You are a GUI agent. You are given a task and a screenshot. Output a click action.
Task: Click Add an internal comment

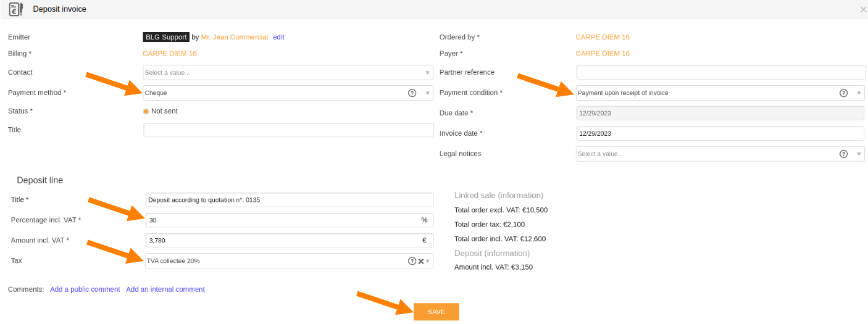165,289
